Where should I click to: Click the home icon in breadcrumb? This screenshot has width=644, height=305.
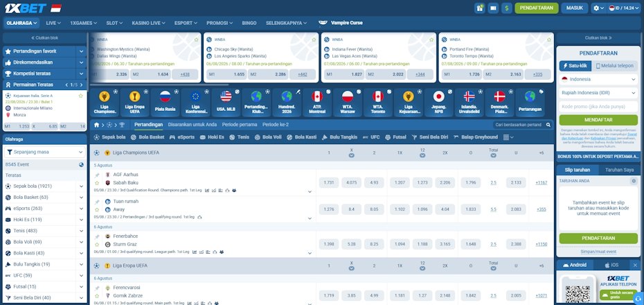(96, 125)
